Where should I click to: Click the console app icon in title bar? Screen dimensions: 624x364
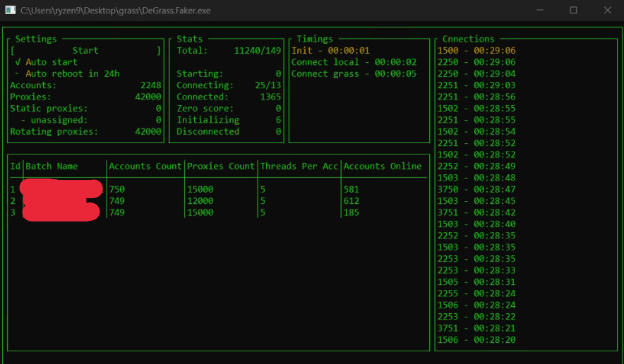(x=11, y=11)
